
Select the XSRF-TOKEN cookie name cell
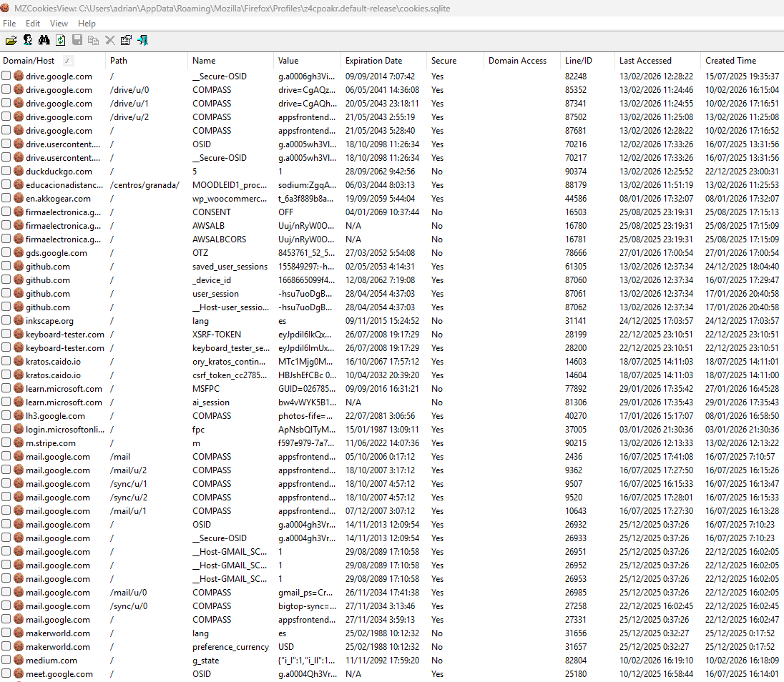coord(217,335)
